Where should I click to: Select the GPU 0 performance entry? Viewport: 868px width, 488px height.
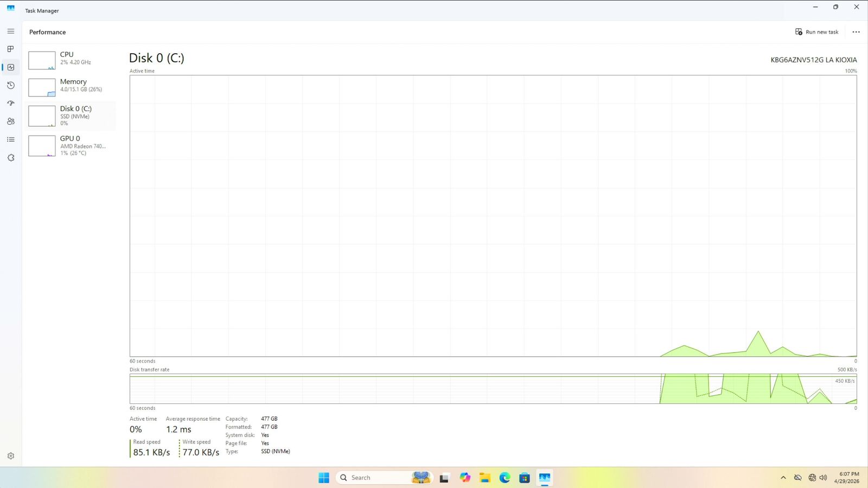point(72,145)
